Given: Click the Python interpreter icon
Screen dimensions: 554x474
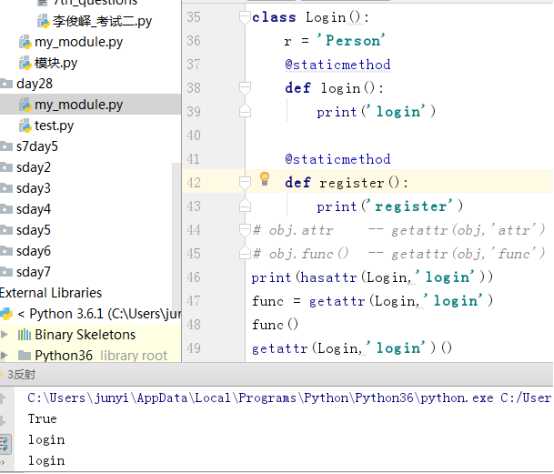Looking at the screenshot, I should click(6, 314).
